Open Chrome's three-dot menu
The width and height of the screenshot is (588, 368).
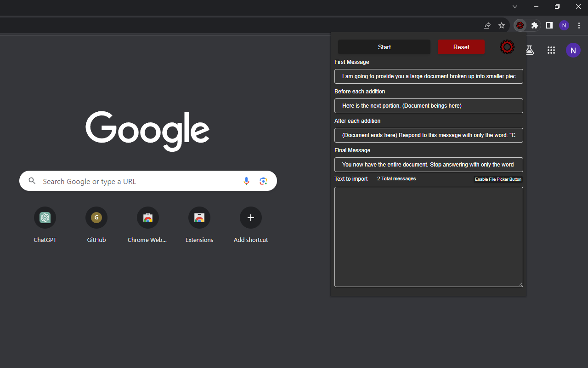pyautogui.click(x=578, y=25)
